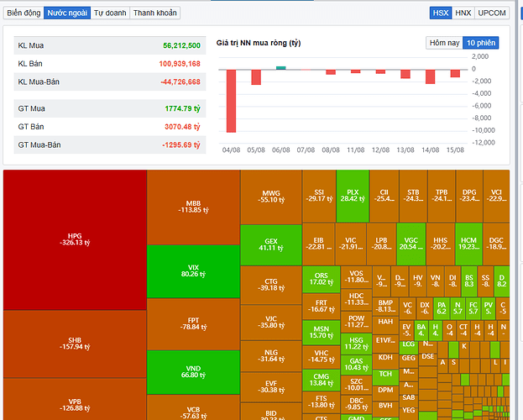Image resolution: width=523 pixels, height=420 pixels.
Task: Click the KL Mua value 56,212,500
Action: 181,45
